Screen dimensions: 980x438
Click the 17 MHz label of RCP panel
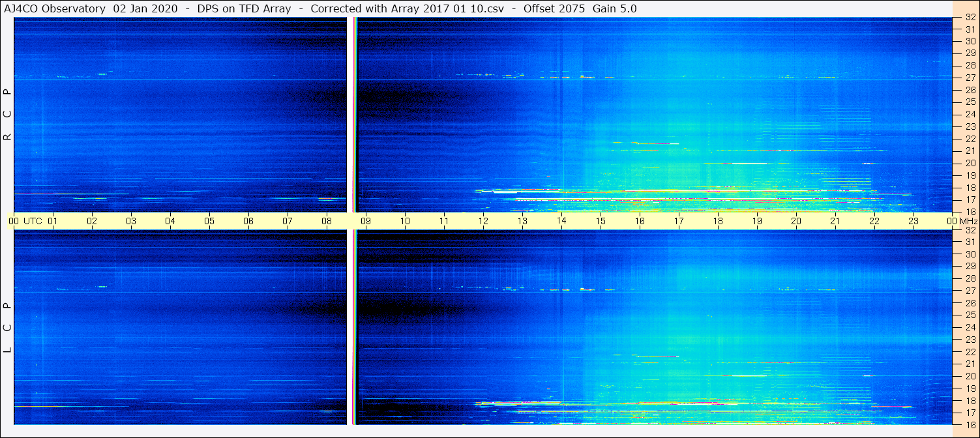tap(970, 199)
